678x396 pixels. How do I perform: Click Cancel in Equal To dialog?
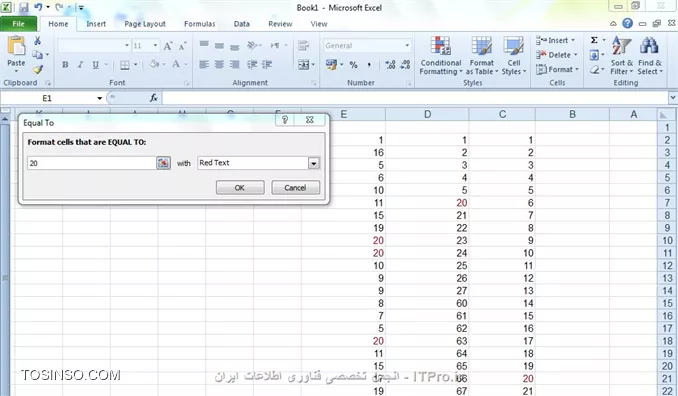click(295, 188)
